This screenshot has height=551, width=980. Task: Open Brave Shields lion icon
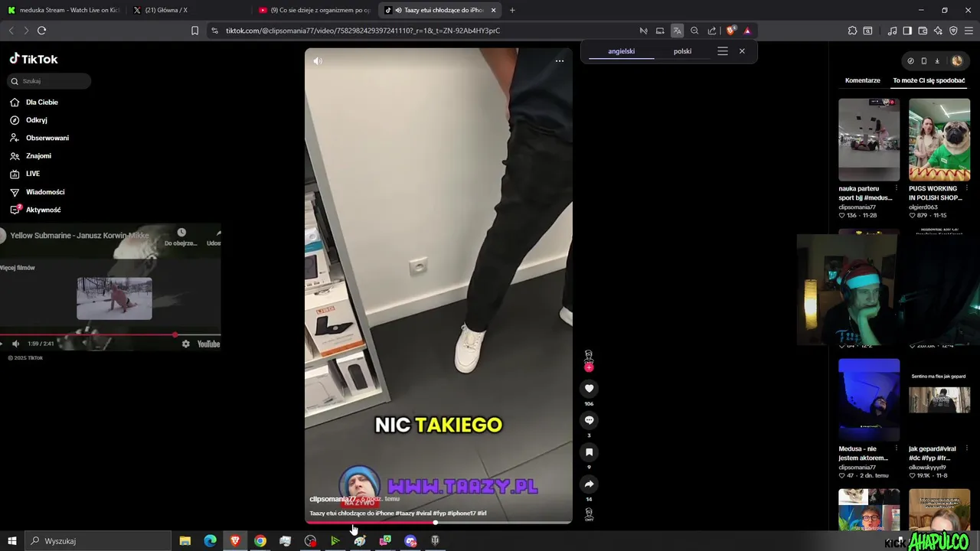pos(730,31)
